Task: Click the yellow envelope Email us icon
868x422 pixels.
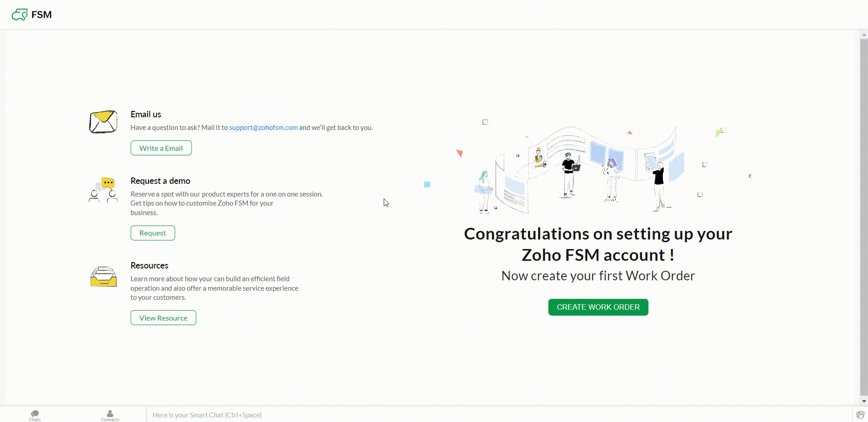Action: [103, 122]
